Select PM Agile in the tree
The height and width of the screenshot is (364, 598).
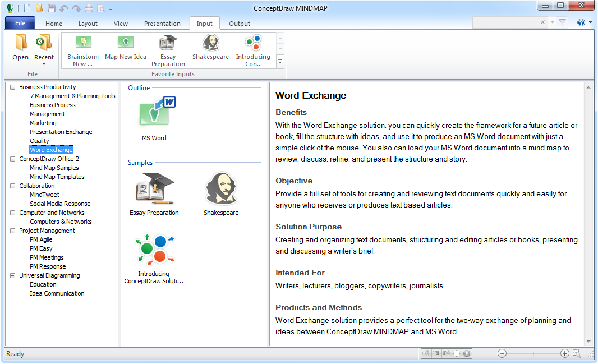pos(41,239)
